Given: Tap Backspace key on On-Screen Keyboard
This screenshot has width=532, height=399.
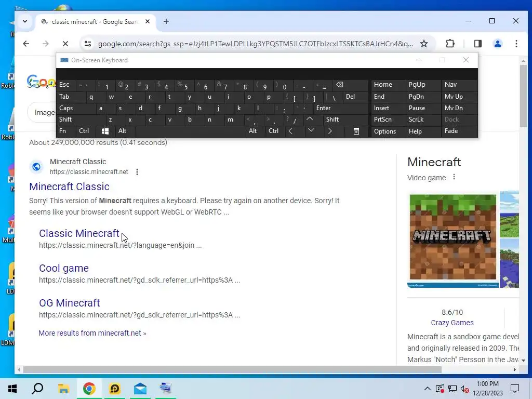Looking at the screenshot, I should [339, 85].
